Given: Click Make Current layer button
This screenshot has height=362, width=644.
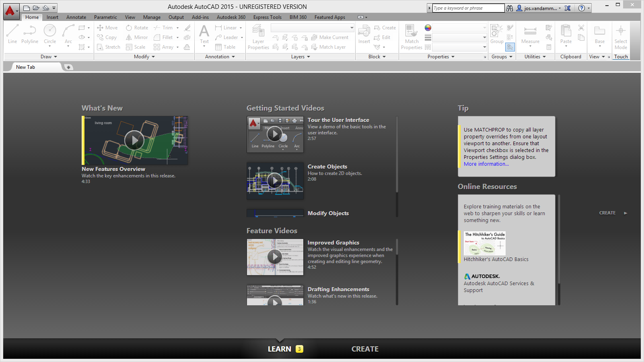Looking at the screenshot, I should [x=330, y=37].
